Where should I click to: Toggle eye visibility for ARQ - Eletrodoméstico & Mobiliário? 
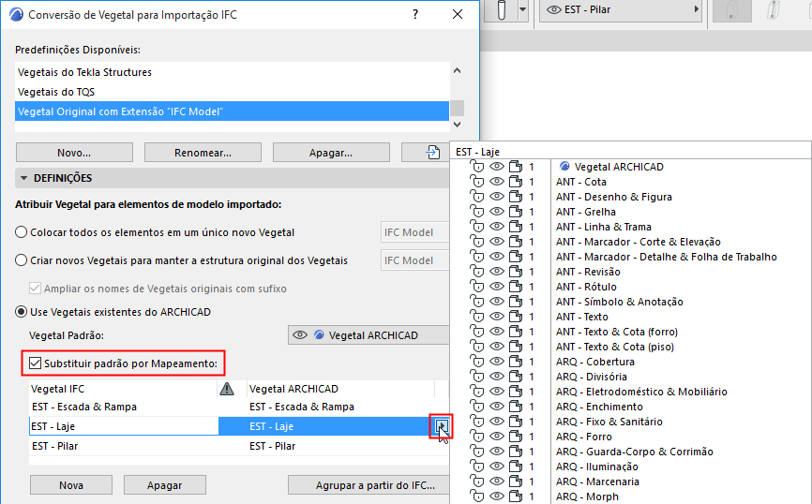tap(497, 392)
